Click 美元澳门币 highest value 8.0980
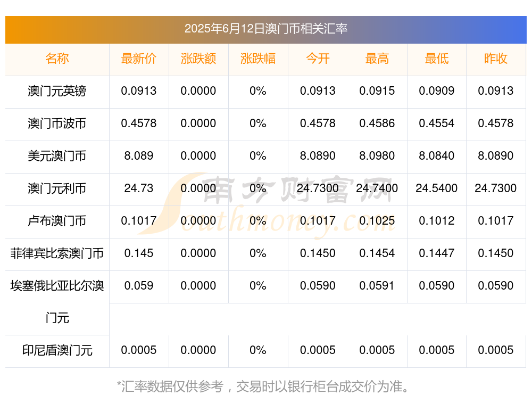 point(377,156)
